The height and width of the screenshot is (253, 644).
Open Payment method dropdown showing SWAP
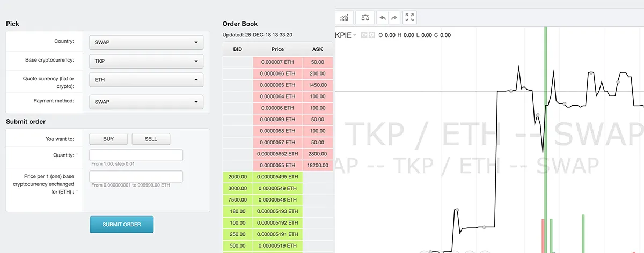point(147,101)
